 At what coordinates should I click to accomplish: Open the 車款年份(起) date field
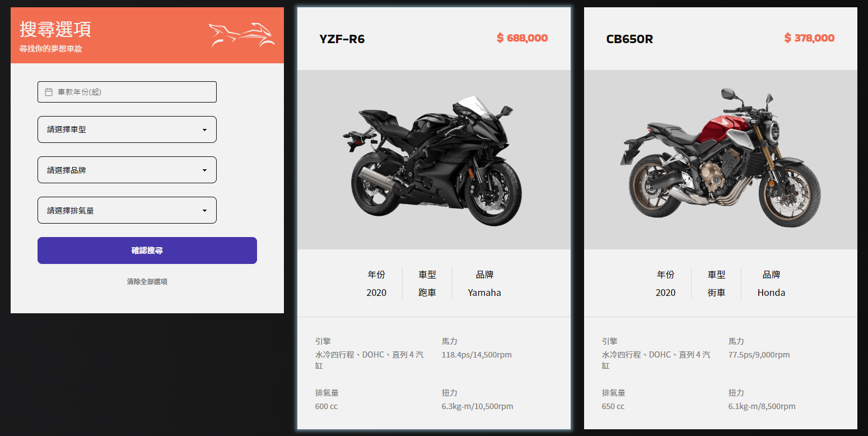coord(127,92)
